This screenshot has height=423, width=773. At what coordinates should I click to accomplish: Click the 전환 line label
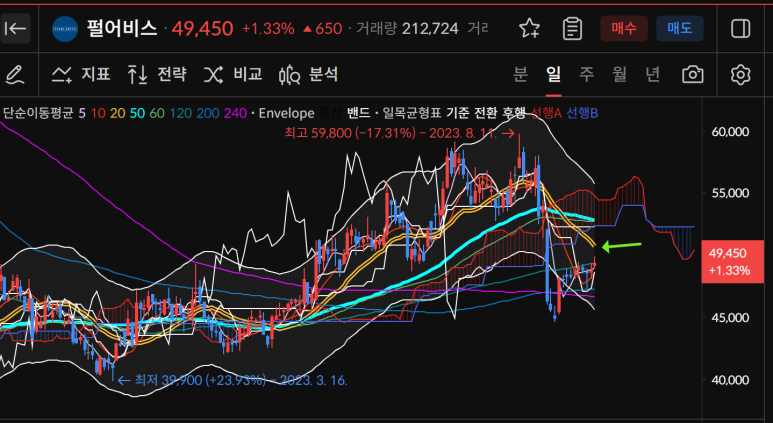tap(486, 113)
